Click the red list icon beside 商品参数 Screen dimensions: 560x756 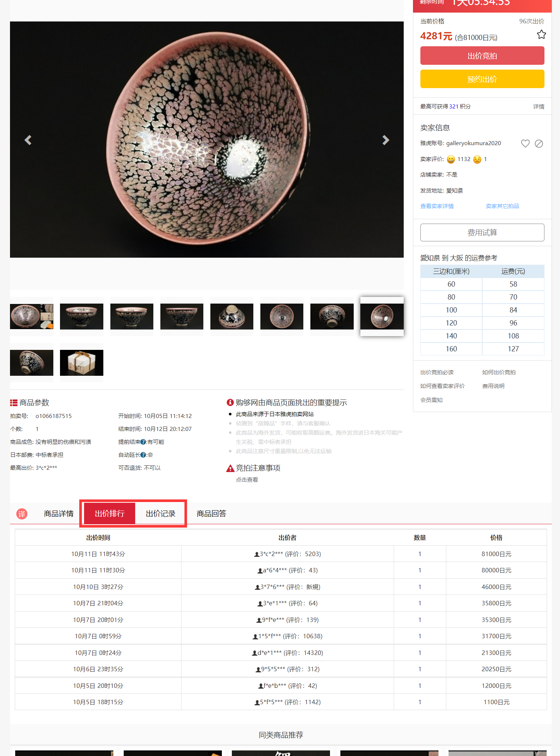click(14, 403)
